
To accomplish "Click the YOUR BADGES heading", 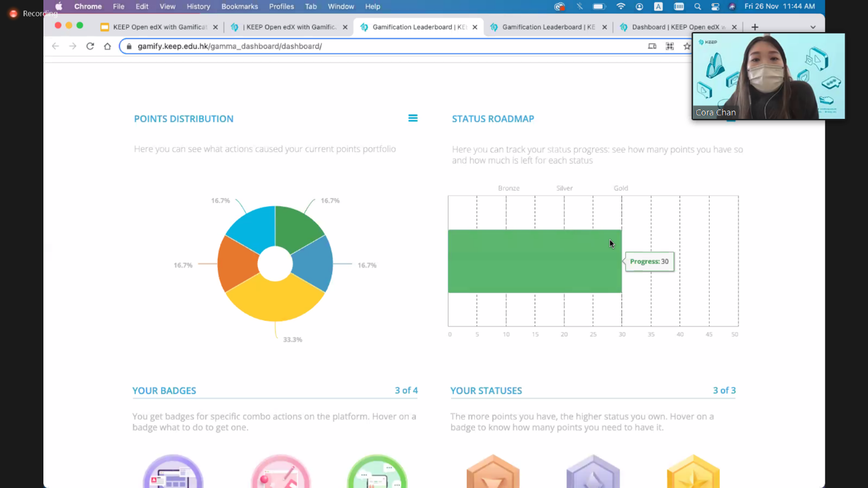I will [164, 391].
